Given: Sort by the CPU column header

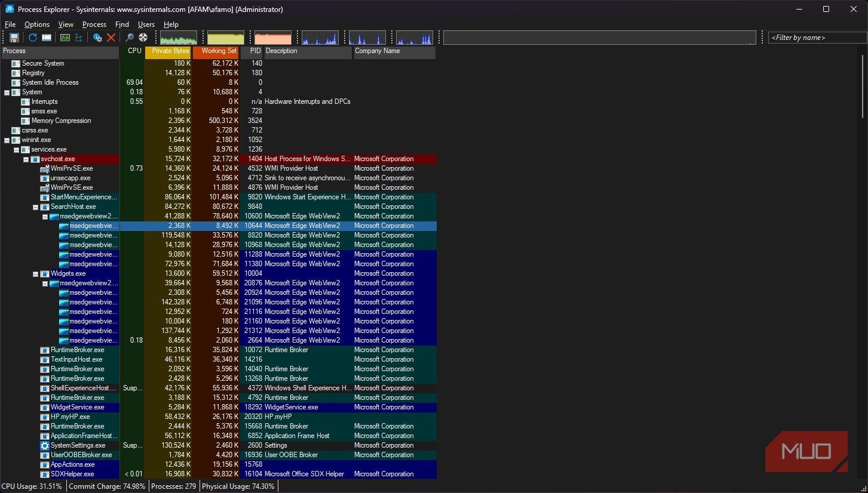Looking at the screenshot, I should pos(133,51).
